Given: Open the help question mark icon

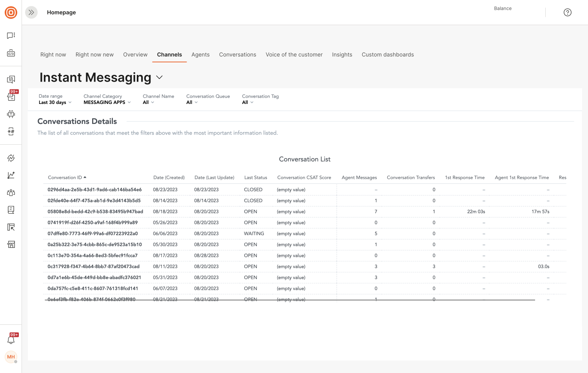Looking at the screenshot, I should [568, 13].
